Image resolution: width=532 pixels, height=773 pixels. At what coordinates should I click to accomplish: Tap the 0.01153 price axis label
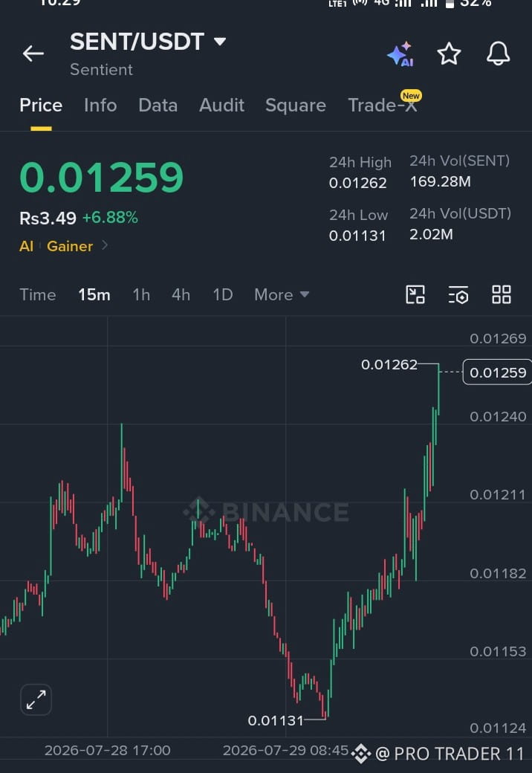pos(498,651)
